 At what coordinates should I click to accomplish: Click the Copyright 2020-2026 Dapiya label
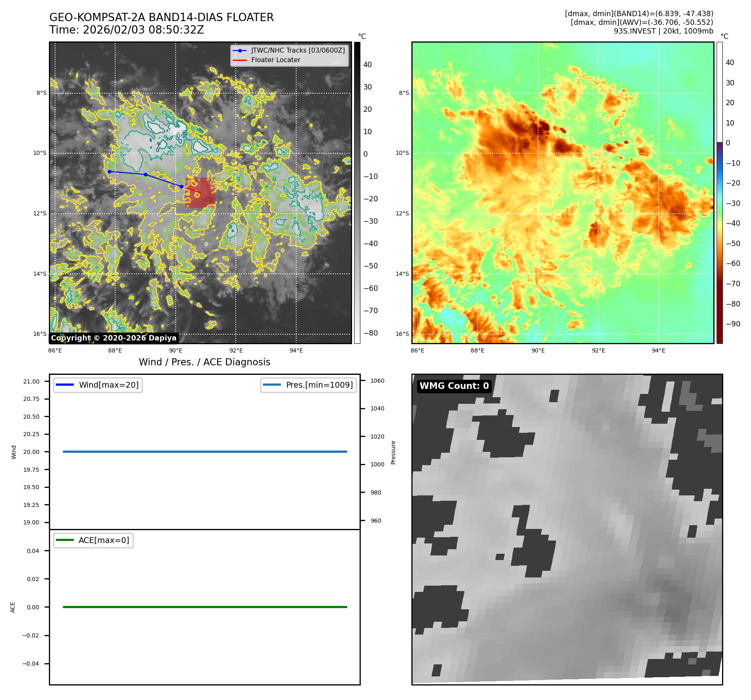pos(113,338)
